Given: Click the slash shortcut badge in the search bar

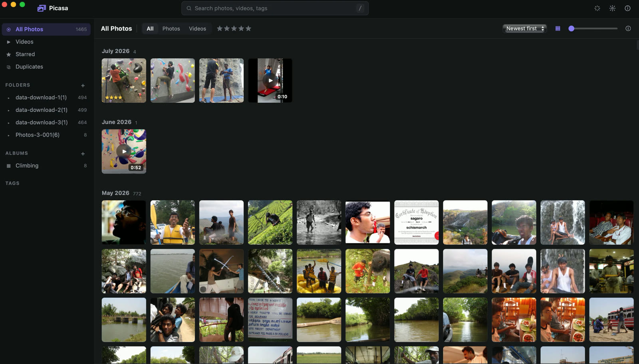Looking at the screenshot, I should 360,8.
